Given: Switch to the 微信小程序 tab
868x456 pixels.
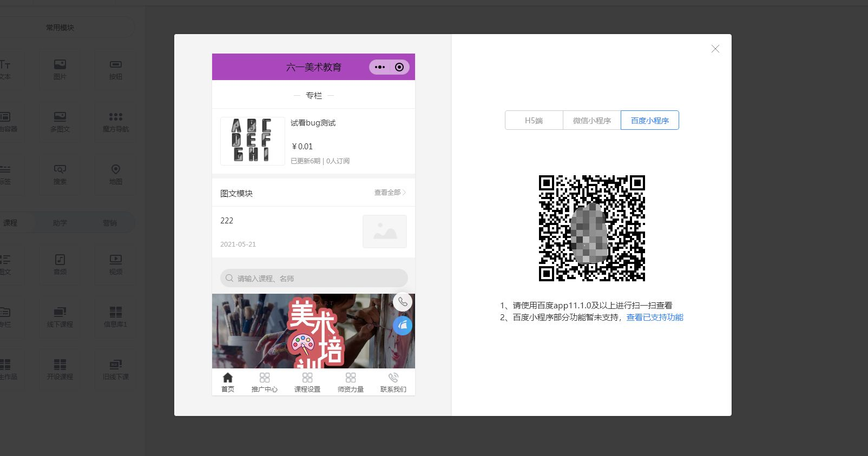Looking at the screenshot, I should tap(591, 120).
